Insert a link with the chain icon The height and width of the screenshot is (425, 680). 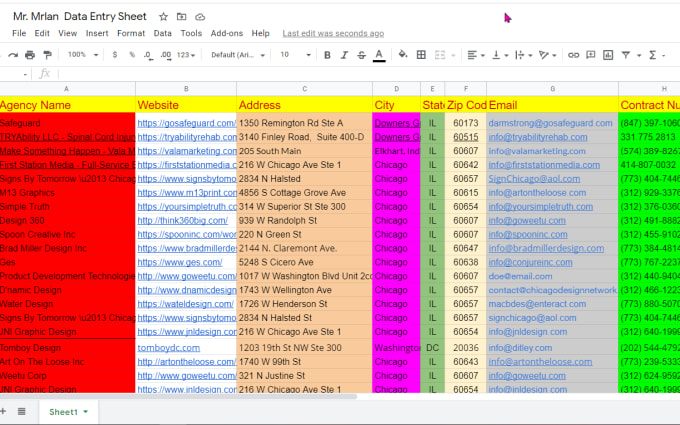point(573,55)
